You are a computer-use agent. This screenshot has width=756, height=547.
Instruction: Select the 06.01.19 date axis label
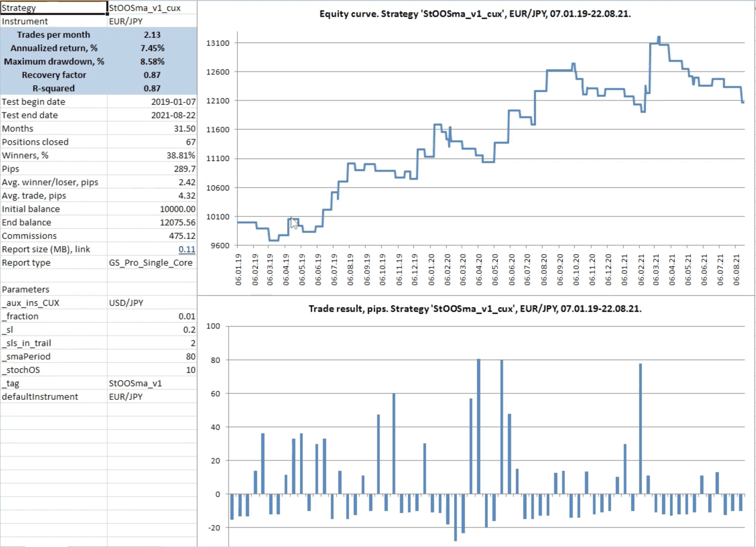(238, 269)
